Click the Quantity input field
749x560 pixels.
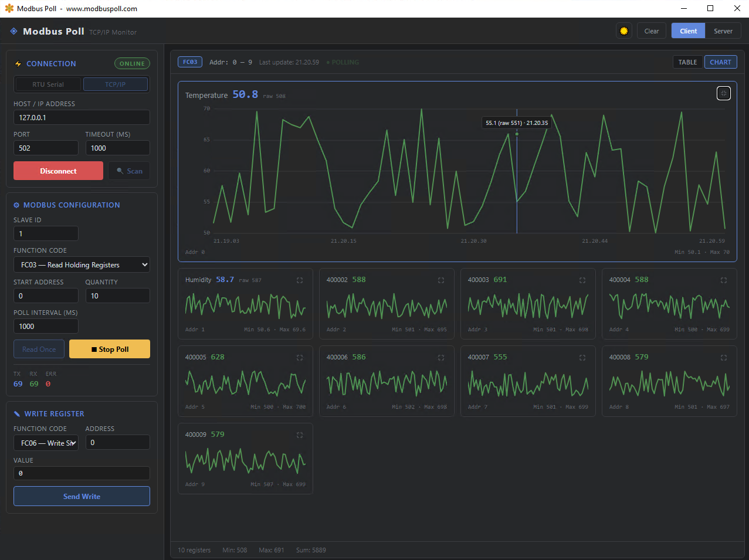point(117,296)
